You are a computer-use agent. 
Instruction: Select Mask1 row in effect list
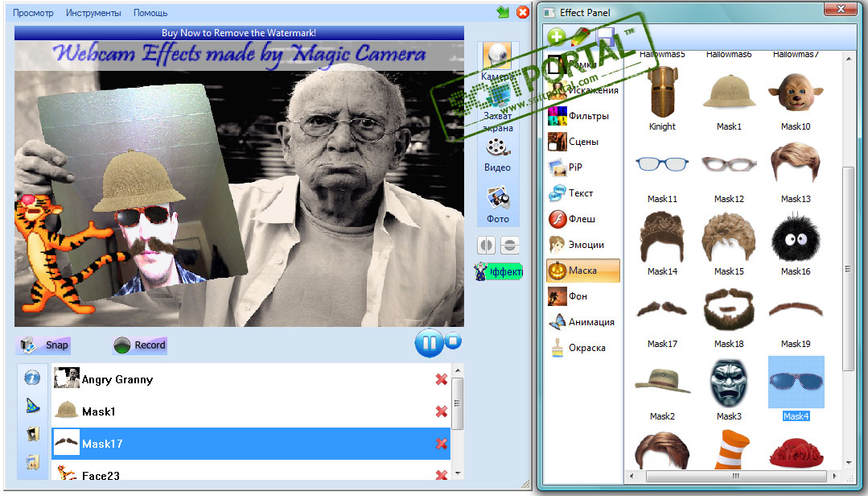coord(251,411)
